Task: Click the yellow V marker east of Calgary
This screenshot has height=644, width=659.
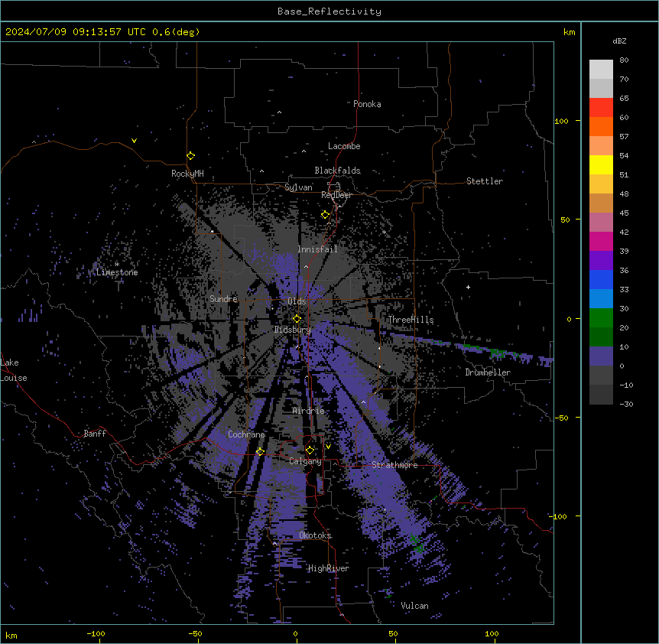Action: [x=328, y=447]
